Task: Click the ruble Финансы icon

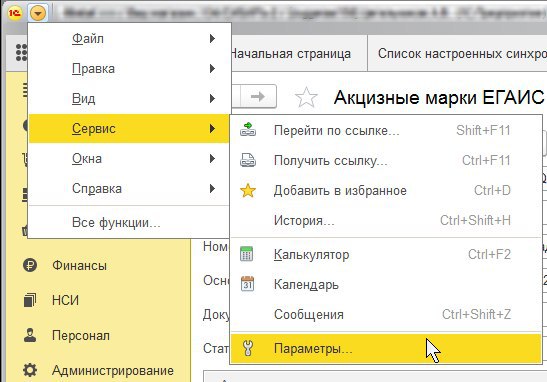Action: (x=30, y=265)
